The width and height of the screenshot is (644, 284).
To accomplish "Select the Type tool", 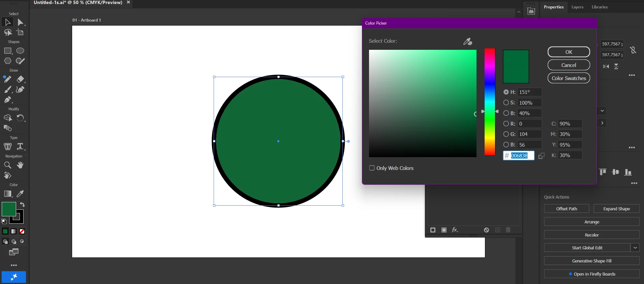I will tap(20, 146).
